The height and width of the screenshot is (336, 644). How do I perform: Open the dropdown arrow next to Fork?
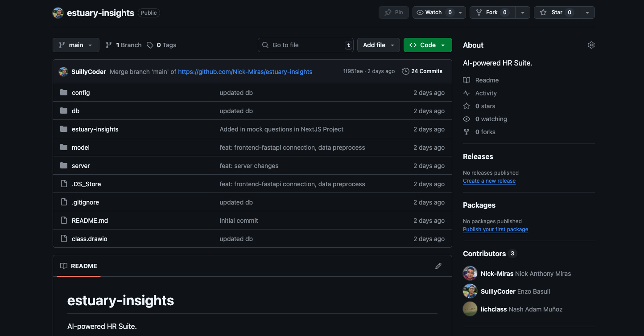pos(523,12)
